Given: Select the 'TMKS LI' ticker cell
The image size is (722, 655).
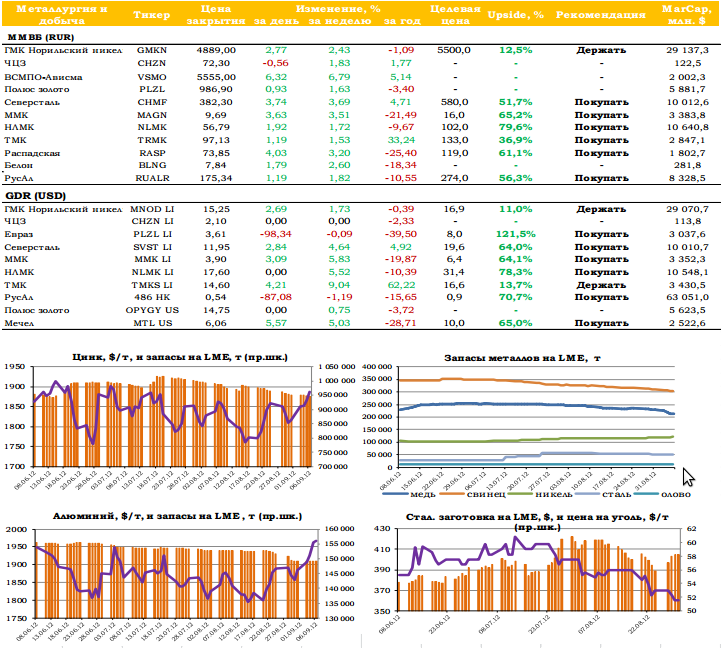Looking at the screenshot, I should coord(152,285).
